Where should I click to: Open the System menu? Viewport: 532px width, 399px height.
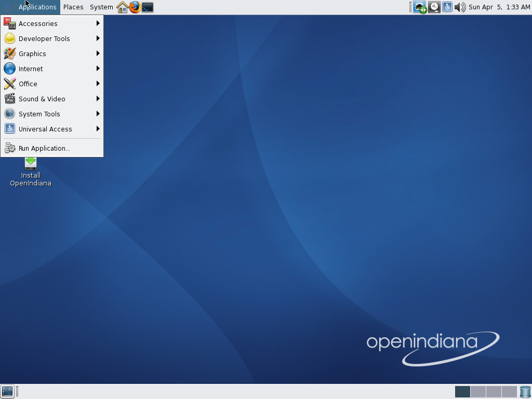pos(101,7)
